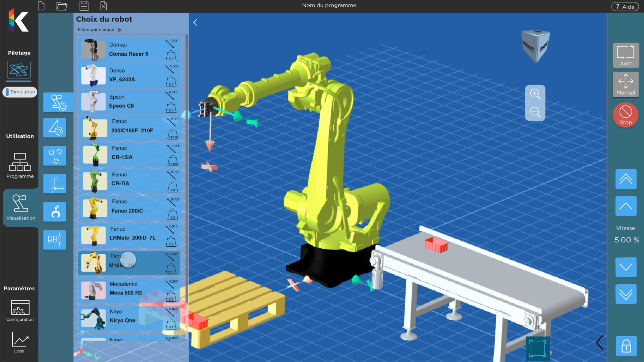The width and height of the screenshot is (644, 362).
Task: Expand the right panel chevron
Action: [x=599, y=343]
